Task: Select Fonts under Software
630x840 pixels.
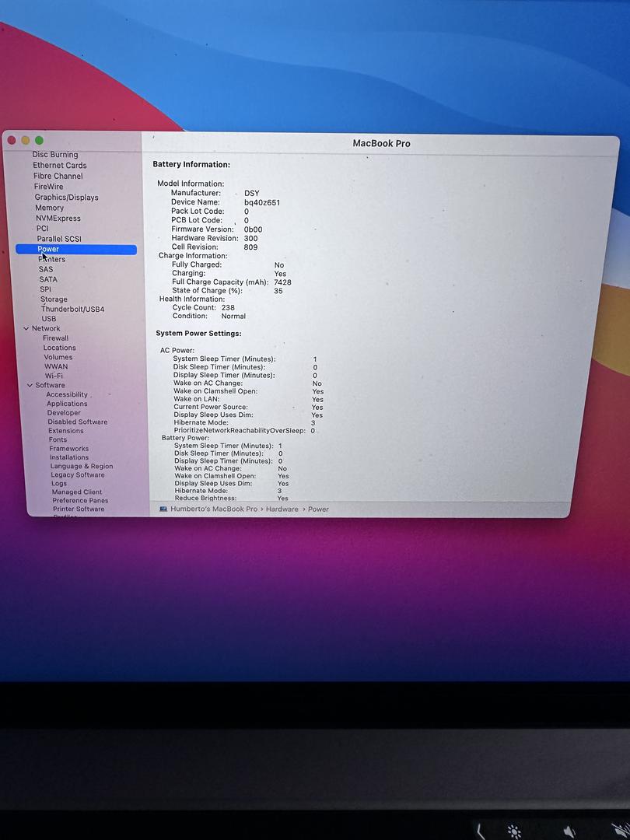Action: pos(58,439)
